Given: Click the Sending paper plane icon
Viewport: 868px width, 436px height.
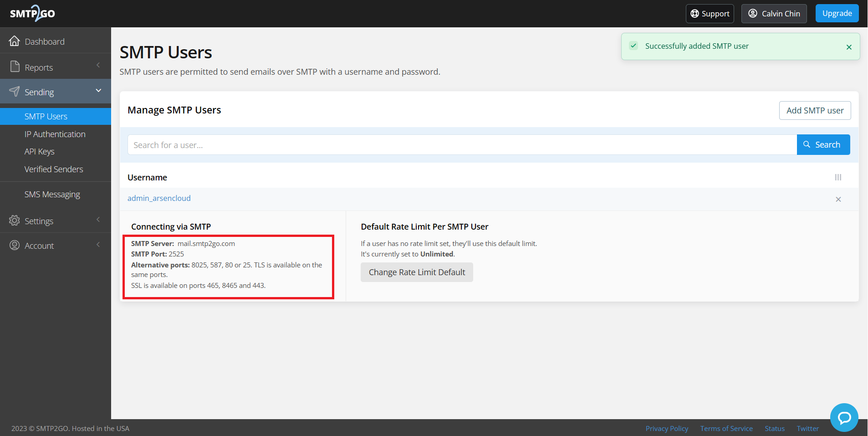Looking at the screenshot, I should (15, 92).
